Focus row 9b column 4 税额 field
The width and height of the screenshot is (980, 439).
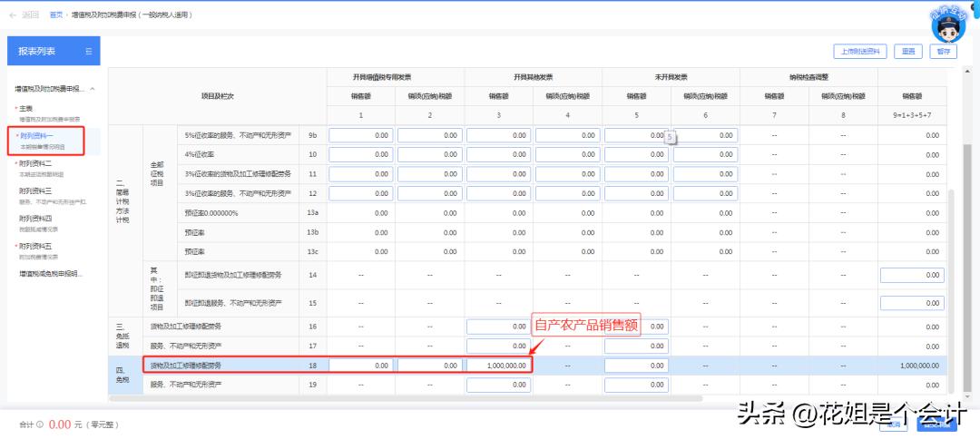pos(567,135)
